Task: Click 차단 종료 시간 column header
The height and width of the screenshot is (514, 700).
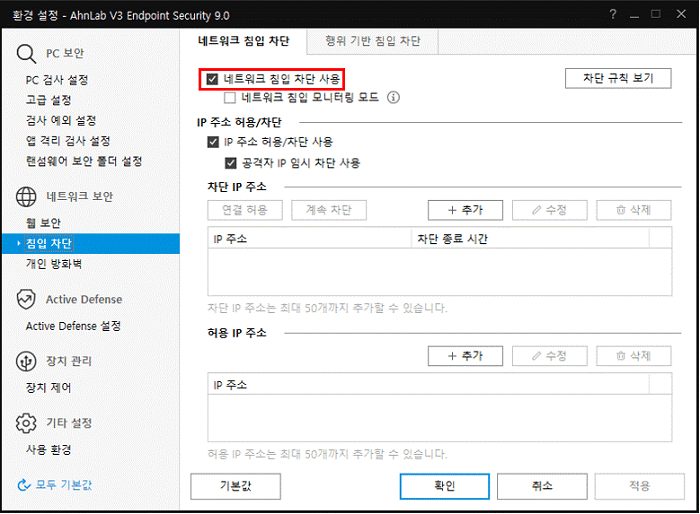Action: click(530, 239)
